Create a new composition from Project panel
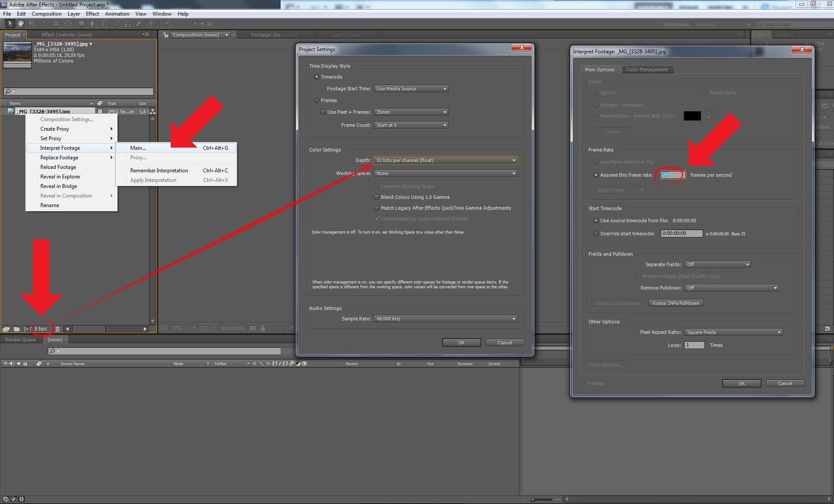Screen dimensions: 834x504 27,329
